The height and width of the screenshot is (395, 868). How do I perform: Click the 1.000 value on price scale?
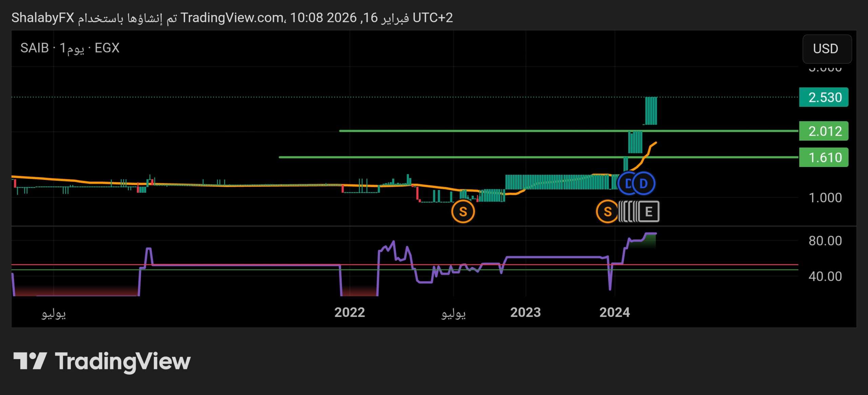tap(825, 197)
